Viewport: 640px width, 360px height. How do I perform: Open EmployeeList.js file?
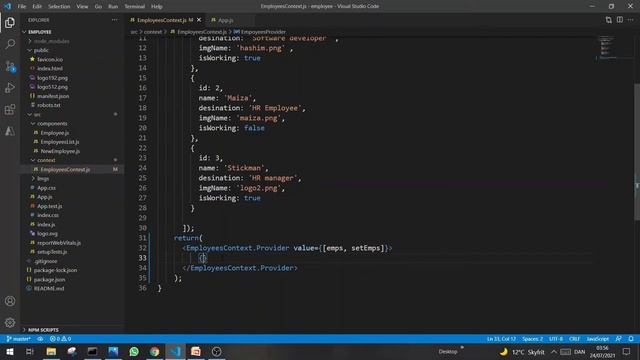pyautogui.click(x=60, y=142)
